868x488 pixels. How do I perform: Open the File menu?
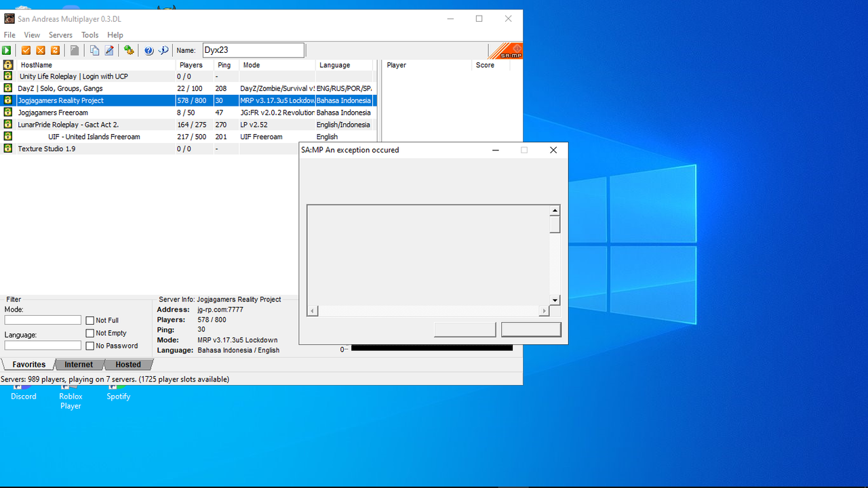click(x=9, y=35)
